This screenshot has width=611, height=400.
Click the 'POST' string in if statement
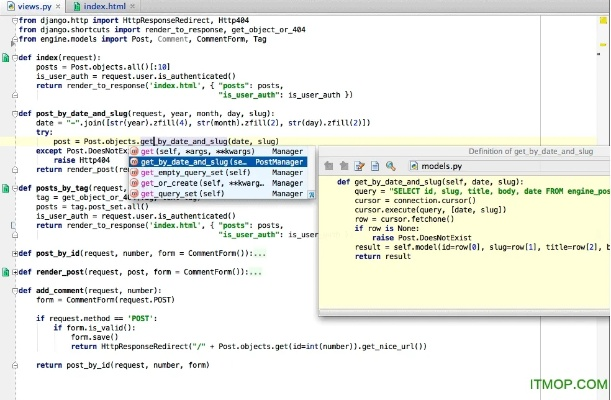[140, 319]
